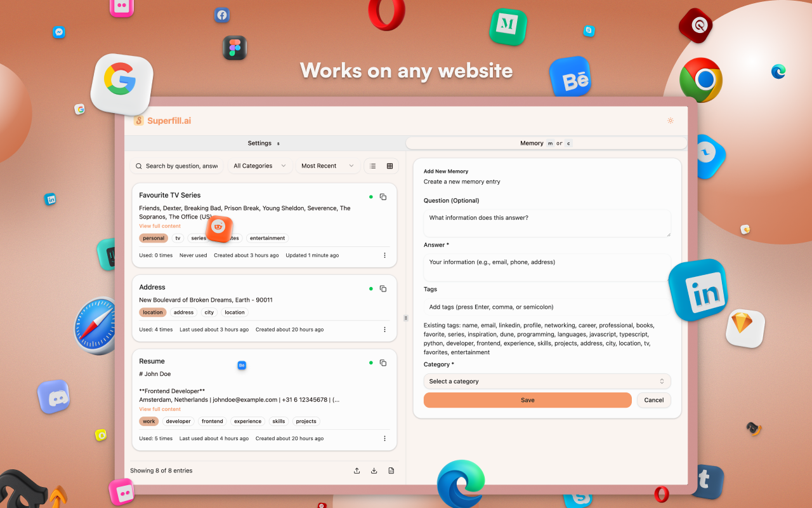This screenshot has height=508, width=812.
Task: Click the search by question field
Action: [177, 166]
